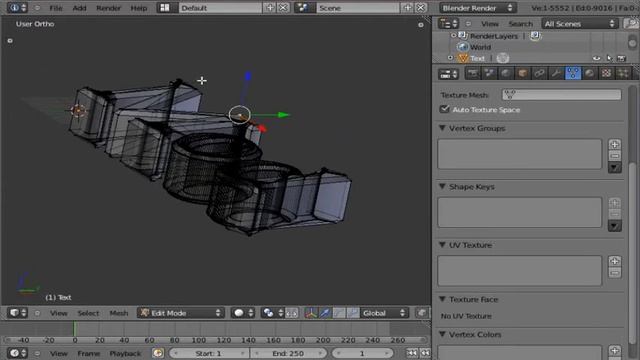Open Scene properties tab
640x360 pixels.
click(489, 73)
